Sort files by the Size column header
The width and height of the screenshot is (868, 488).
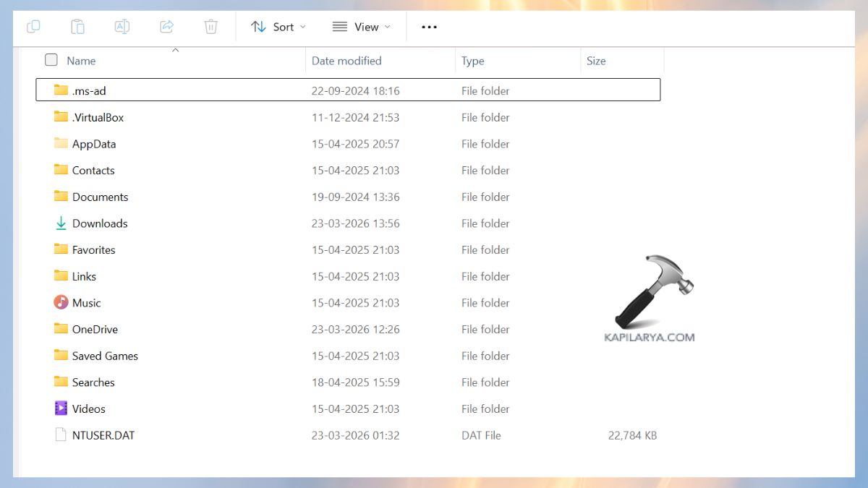(596, 61)
